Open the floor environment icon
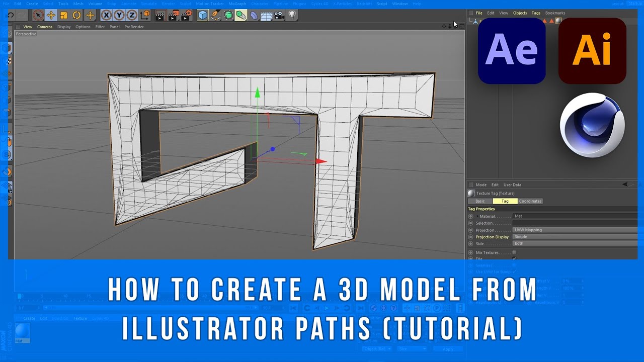Image resolution: width=644 pixels, height=362 pixels. 267,16
